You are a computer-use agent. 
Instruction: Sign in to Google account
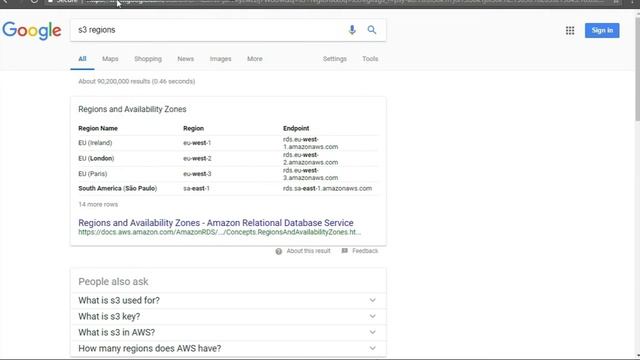[x=602, y=30]
